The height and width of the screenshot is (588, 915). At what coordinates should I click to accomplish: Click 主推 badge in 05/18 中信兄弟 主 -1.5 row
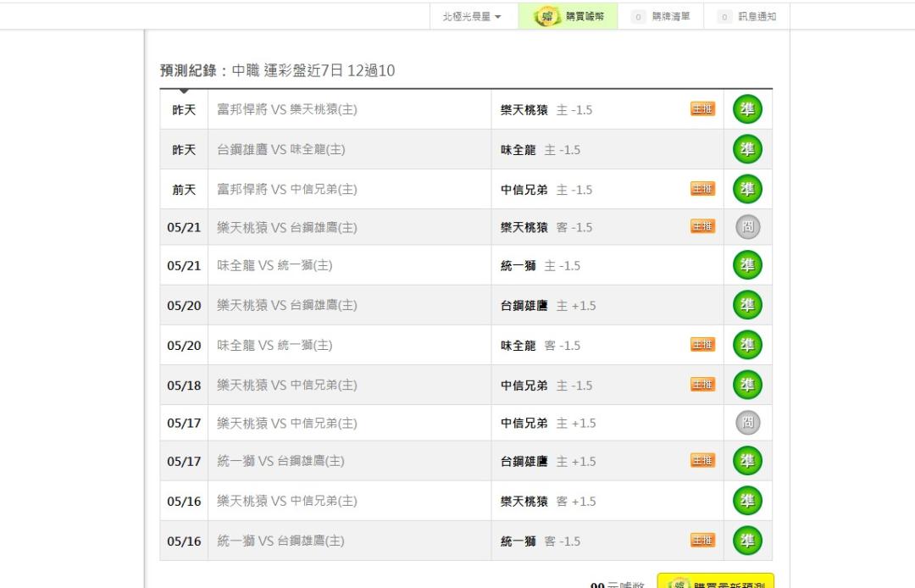coord(702,385)
